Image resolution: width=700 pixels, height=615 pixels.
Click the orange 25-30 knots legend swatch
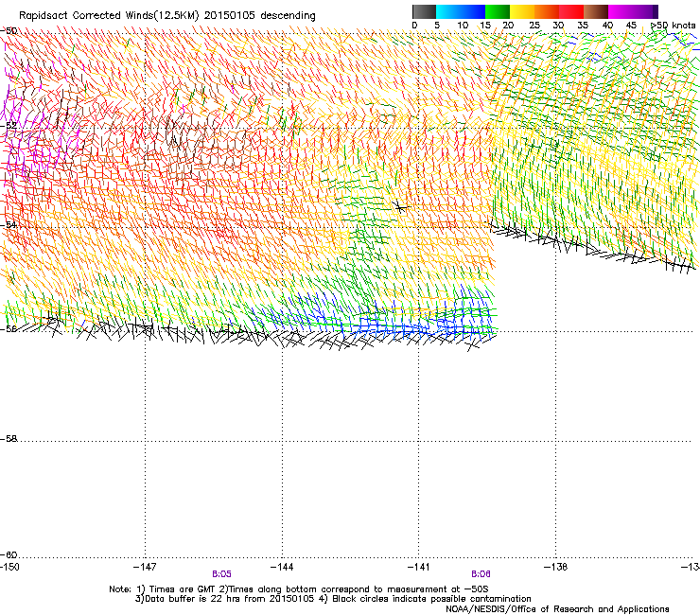click(x=547, y=11)
